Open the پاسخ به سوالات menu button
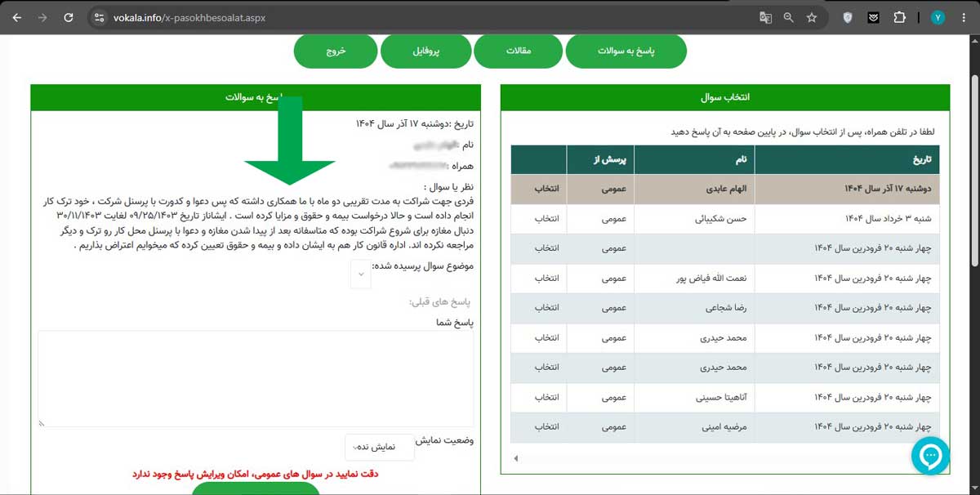This screenshot has width=980, height=495. (x=626, y=51)
